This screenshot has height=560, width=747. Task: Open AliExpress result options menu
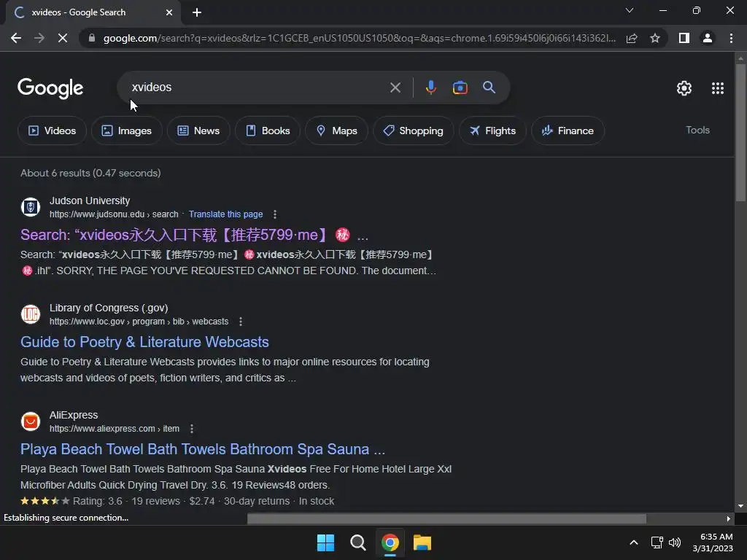[x=192, y=429]
